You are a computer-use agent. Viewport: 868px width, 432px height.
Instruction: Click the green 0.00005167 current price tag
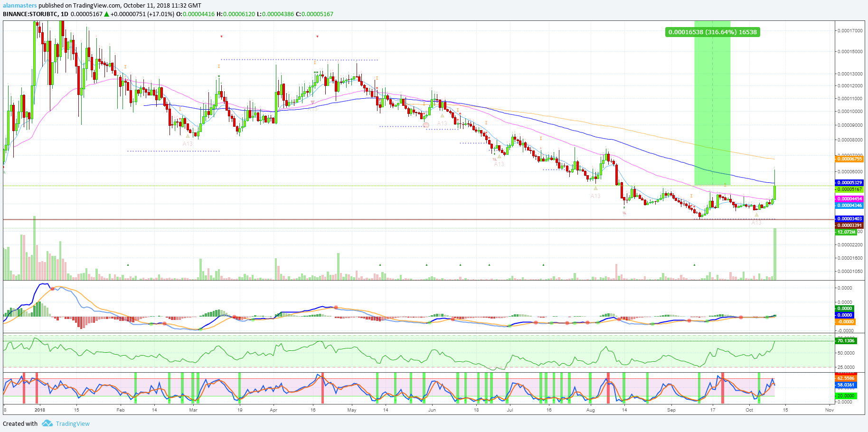[849, 189]
